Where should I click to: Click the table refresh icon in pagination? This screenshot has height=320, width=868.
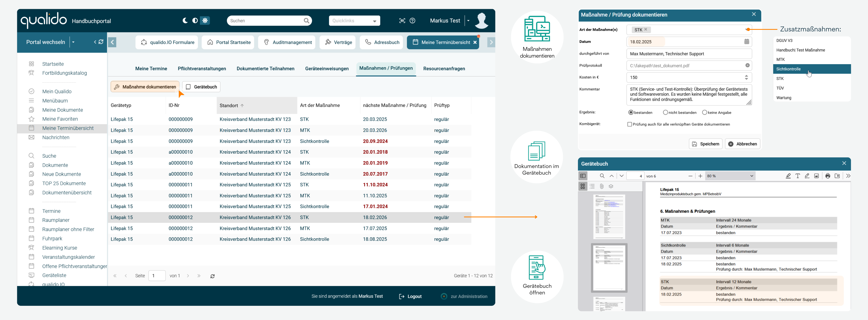213,276
